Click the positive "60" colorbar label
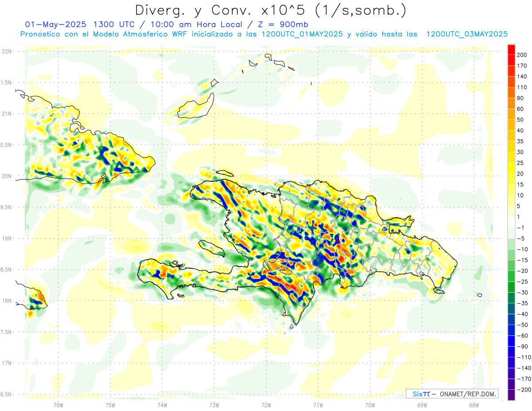This screenshot has width=532, height=411. coord(520,109)
